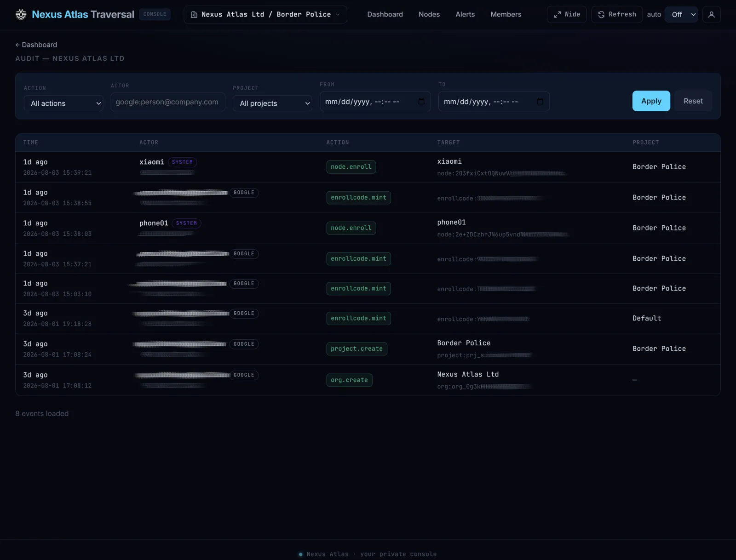Click the Reset filter button
This screenshot has width=736, height=560.
click(x=693, y=101)
